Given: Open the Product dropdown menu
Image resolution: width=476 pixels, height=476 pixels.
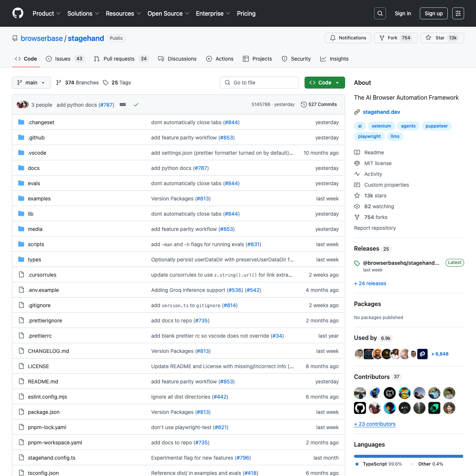Looking at the screenshot, I should click(x=46, y=13).
